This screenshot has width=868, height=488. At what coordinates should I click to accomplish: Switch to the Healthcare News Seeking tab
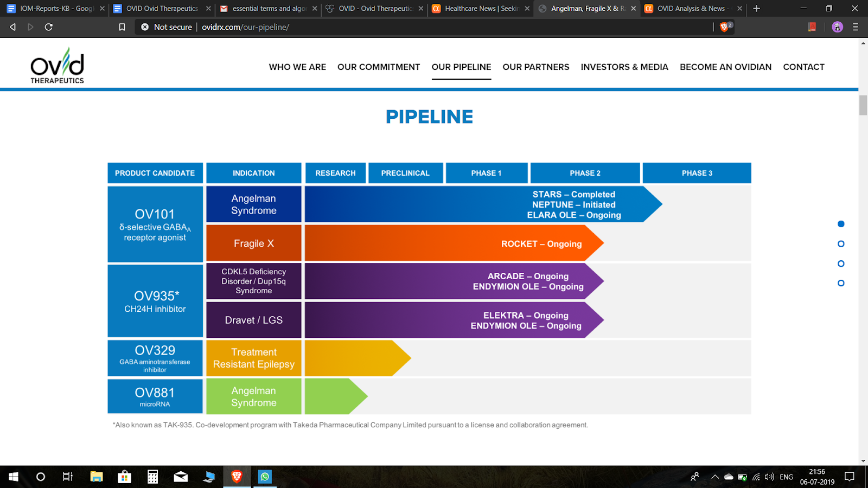[x=481, y=8]
